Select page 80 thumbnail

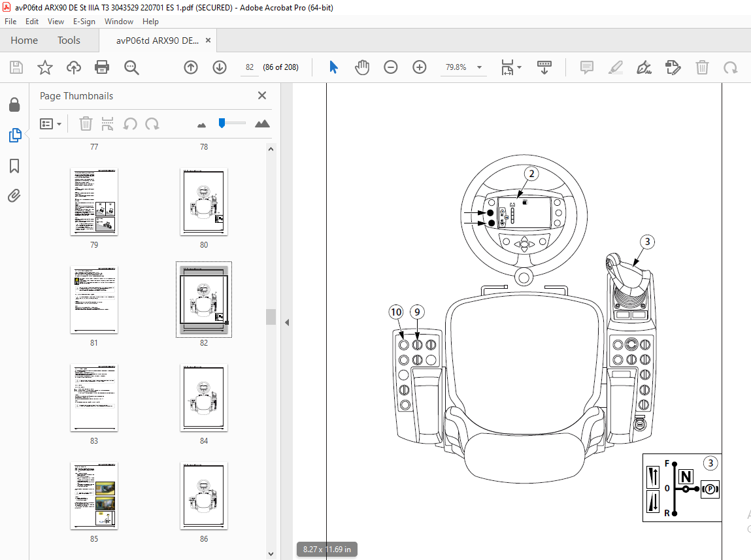click(x=204, y=201)
